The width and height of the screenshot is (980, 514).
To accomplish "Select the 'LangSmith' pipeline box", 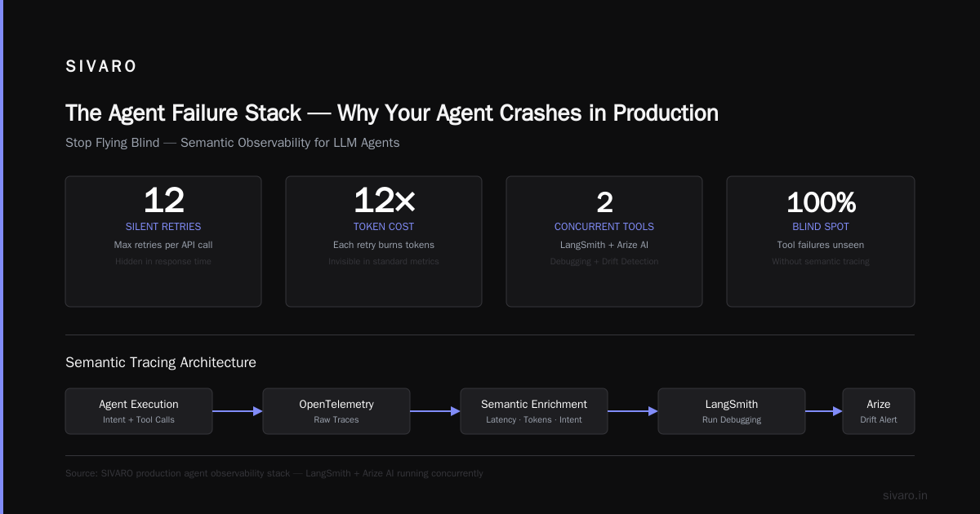I will [x=732, y=411].
